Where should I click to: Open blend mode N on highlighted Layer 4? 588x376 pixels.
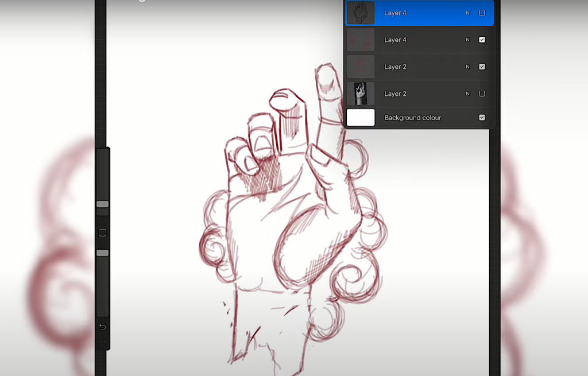(467, 13)
